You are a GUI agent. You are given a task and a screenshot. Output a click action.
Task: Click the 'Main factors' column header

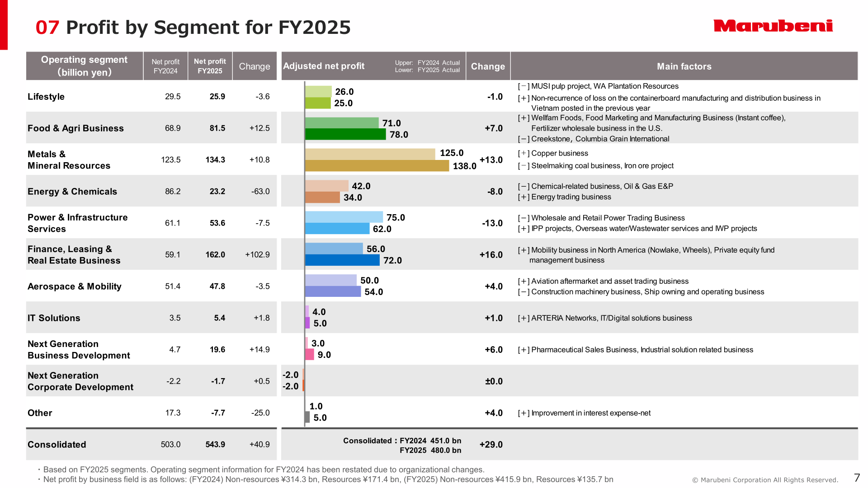(x=684, y=66)
